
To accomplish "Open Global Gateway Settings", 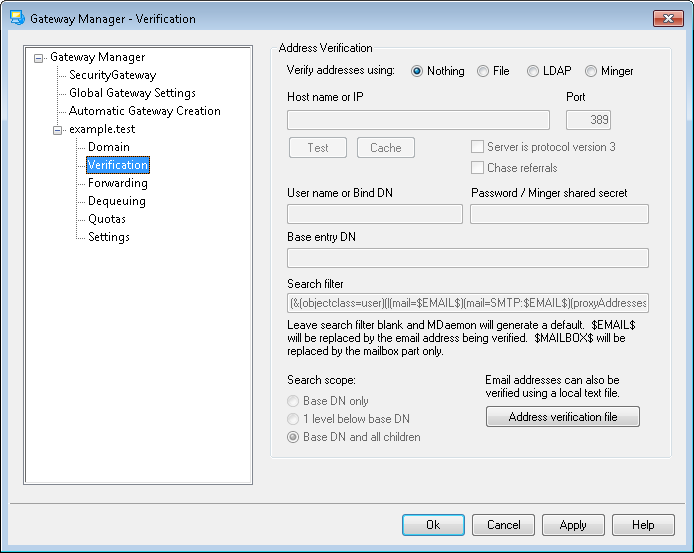I will coord(132,93).
